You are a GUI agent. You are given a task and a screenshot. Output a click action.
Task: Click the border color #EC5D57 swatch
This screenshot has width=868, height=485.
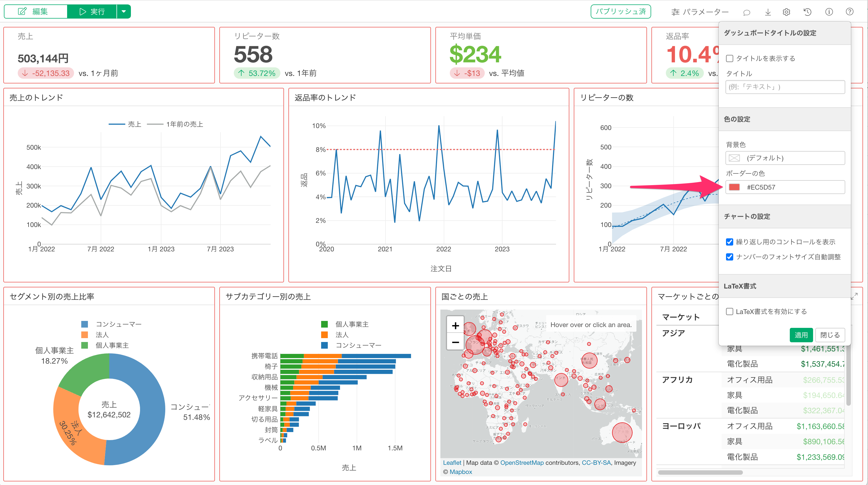(x=734, y=187)
